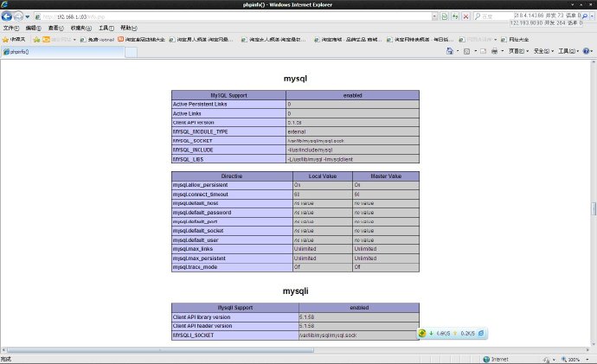
Task: Click the address bar showing 192.168.1.103
Action: tap(232, 16)
